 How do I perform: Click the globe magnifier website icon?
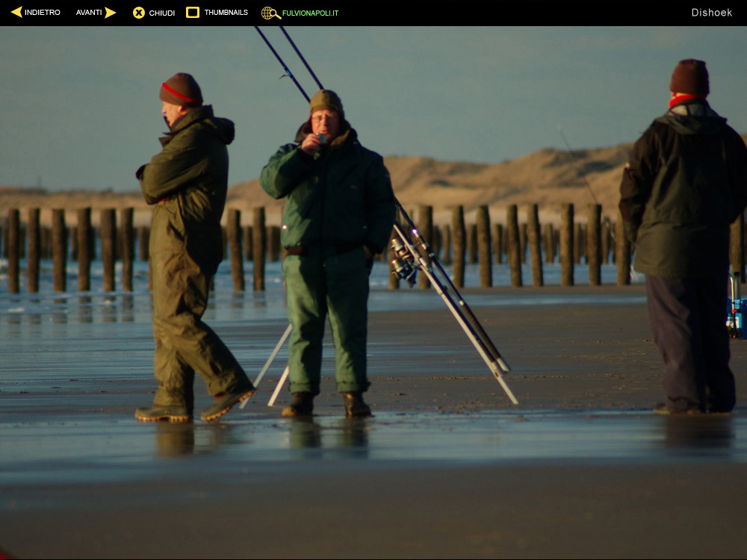click(x=270, y=13)
